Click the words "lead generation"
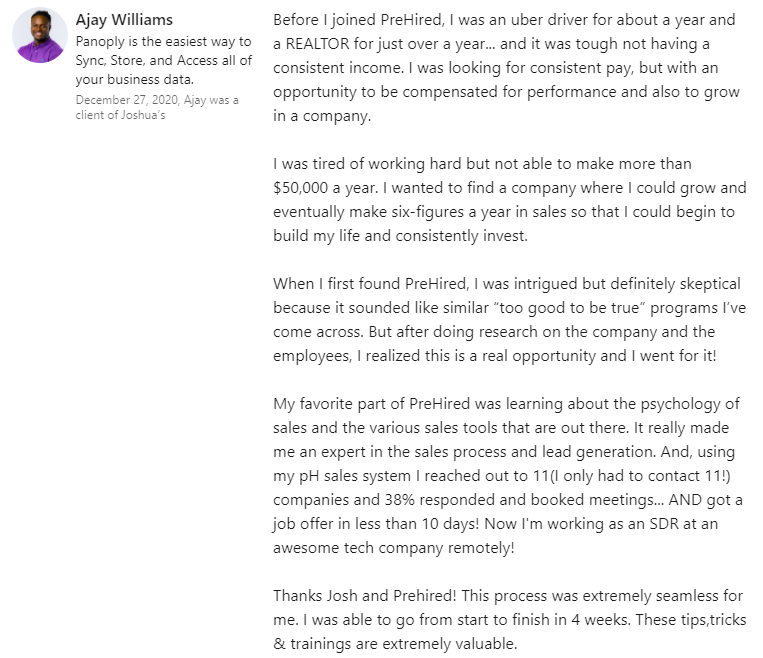The height and width of the screenshot is (658, 763). click(x=606, y=452)
